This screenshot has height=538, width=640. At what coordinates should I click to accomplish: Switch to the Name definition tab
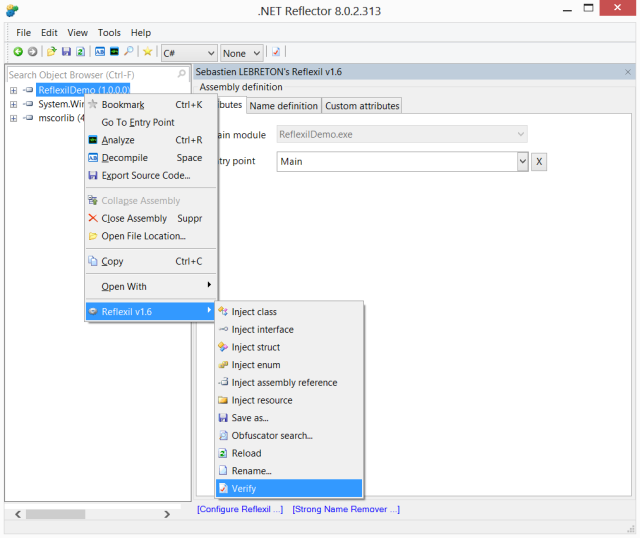tap(283, 106)
